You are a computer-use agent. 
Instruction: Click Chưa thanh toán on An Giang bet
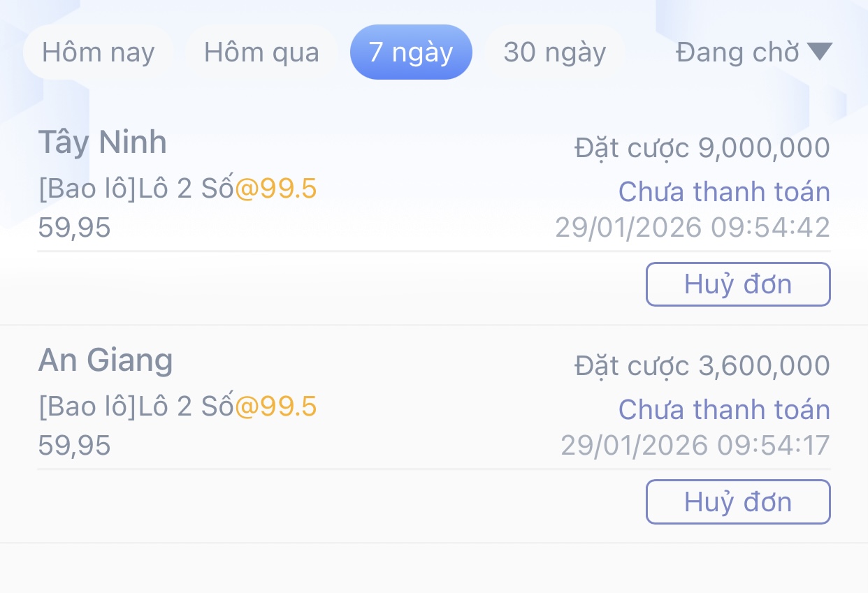(x=724, y=409)
